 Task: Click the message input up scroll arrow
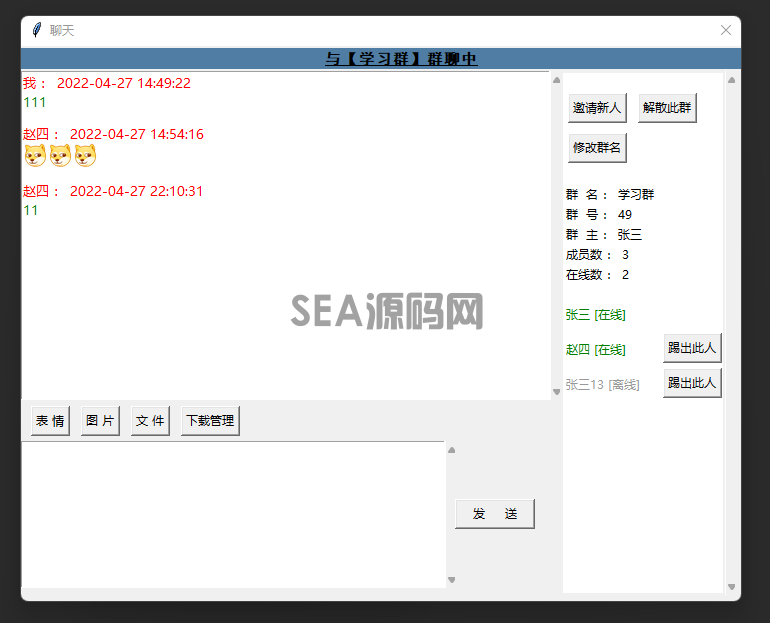[x=452, y=450]
